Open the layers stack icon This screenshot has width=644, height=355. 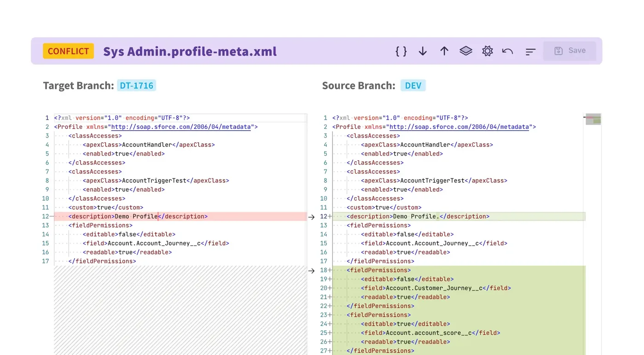(x=466, y=51)
